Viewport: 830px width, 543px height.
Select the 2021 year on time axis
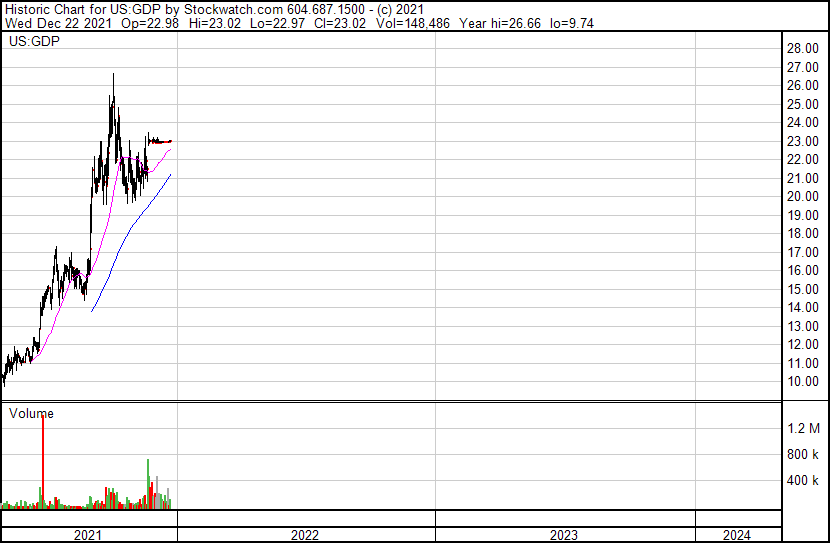88,535
